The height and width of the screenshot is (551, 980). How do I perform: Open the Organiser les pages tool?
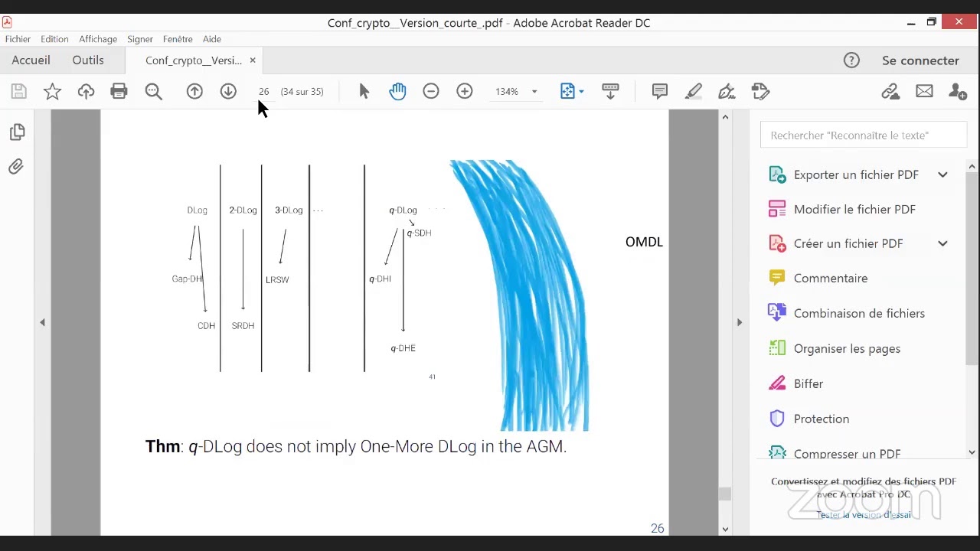847,349
